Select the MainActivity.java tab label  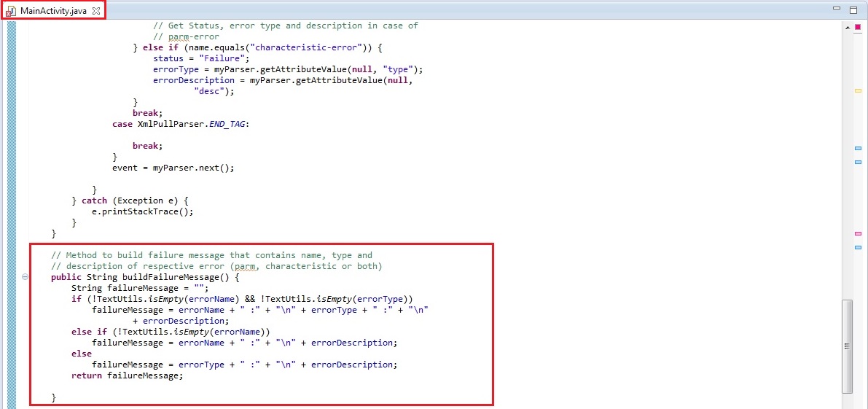(53, 11)
